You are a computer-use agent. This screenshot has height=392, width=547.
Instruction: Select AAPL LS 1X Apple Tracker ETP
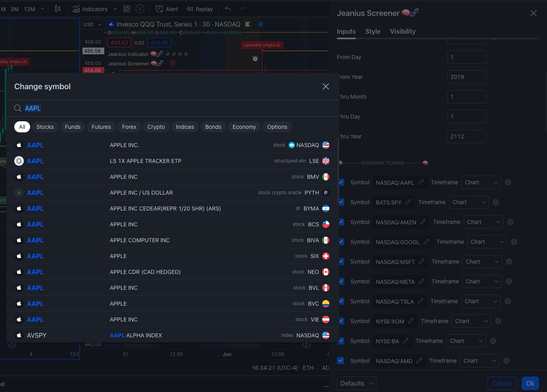172,161
